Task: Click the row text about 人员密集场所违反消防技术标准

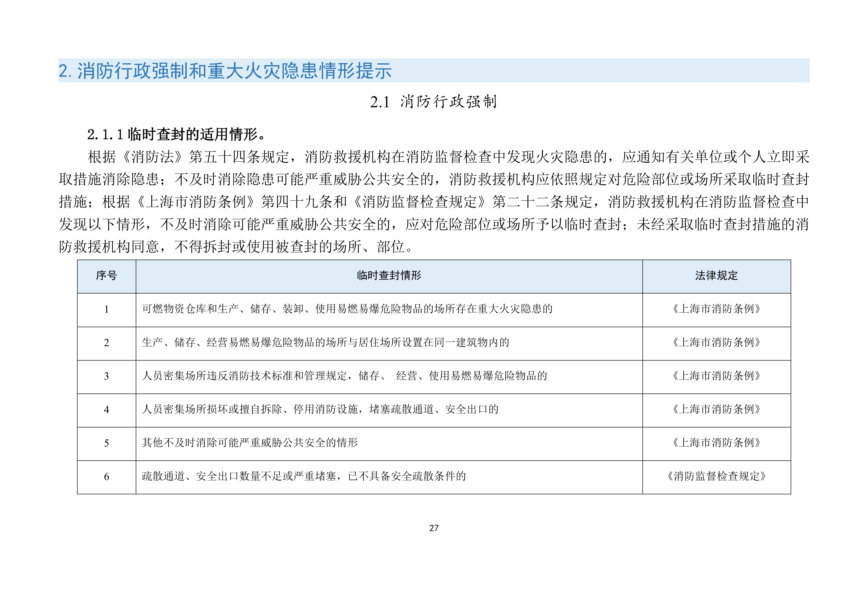Action: click(344, 376)
